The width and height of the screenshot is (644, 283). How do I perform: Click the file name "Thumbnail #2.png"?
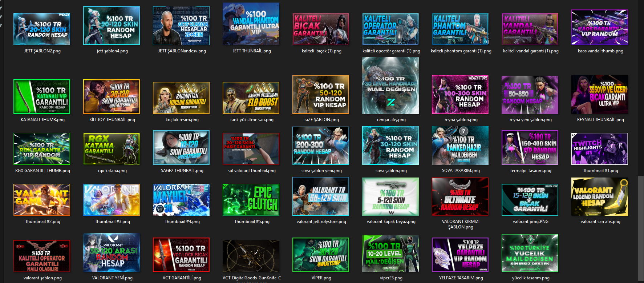pyautogui.click(x=42, y=222)
